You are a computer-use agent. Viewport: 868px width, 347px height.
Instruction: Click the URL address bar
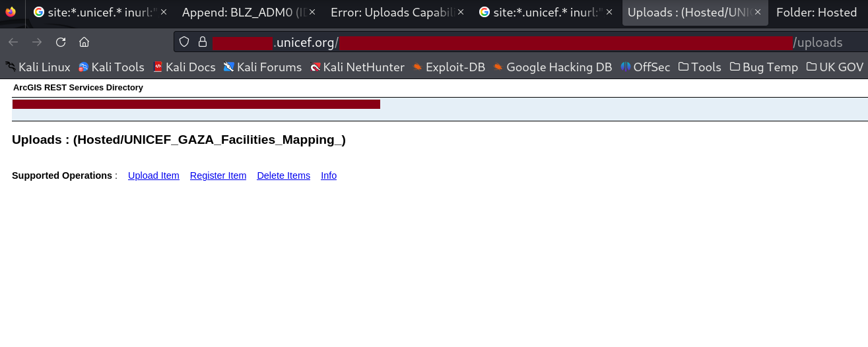(520, 42)
